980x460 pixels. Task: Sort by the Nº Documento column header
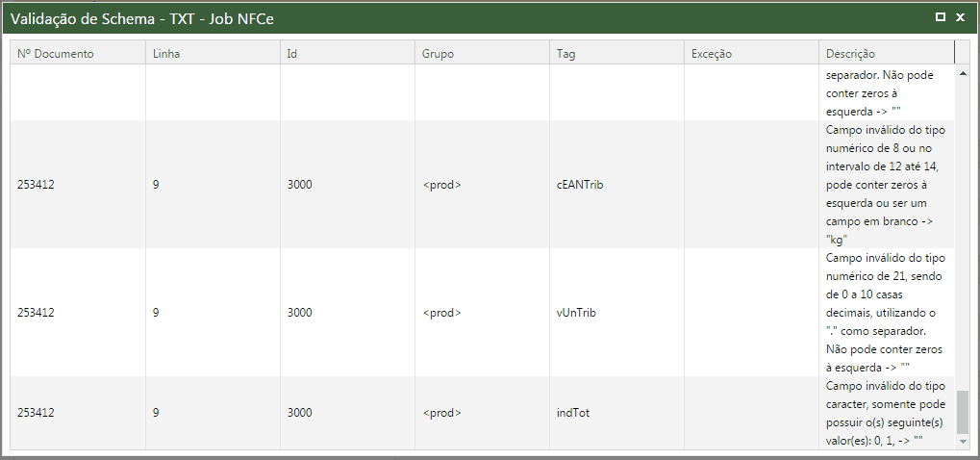[56, 54]
